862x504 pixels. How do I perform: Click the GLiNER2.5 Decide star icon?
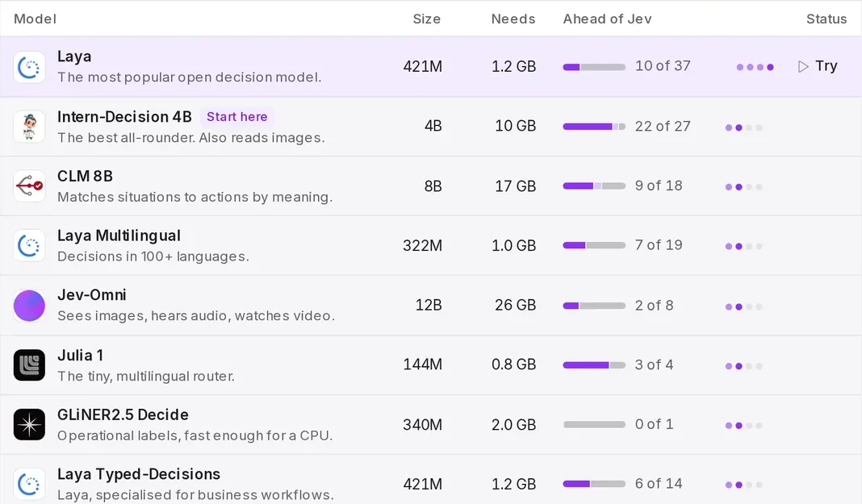[x=29, y=424]
